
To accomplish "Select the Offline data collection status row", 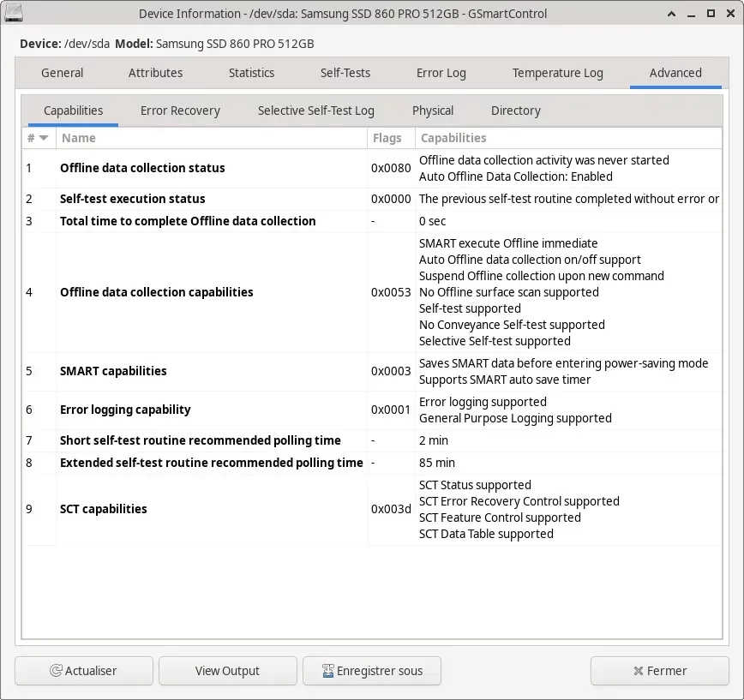I will point(372,169).
